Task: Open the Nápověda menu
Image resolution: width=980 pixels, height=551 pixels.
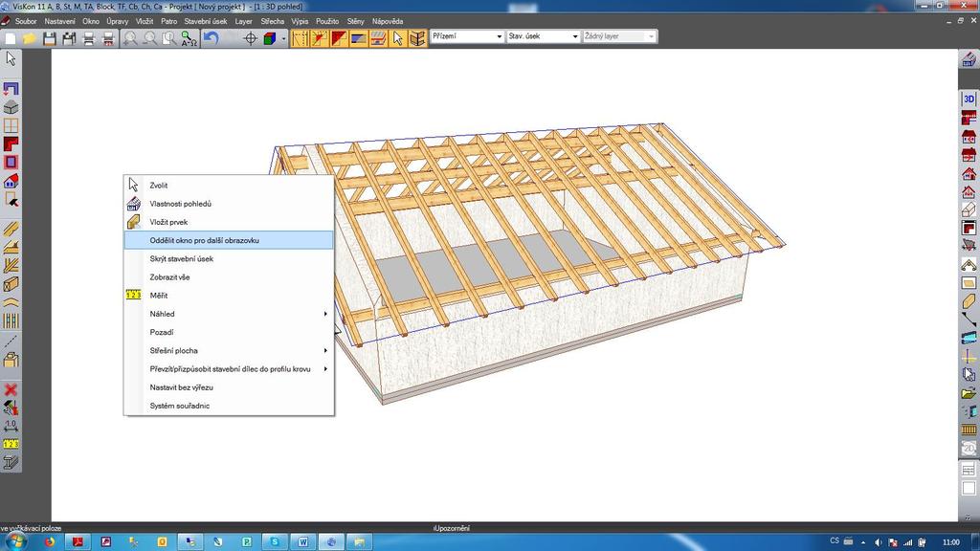Action: pyautogui.click(x=388, y=21)
